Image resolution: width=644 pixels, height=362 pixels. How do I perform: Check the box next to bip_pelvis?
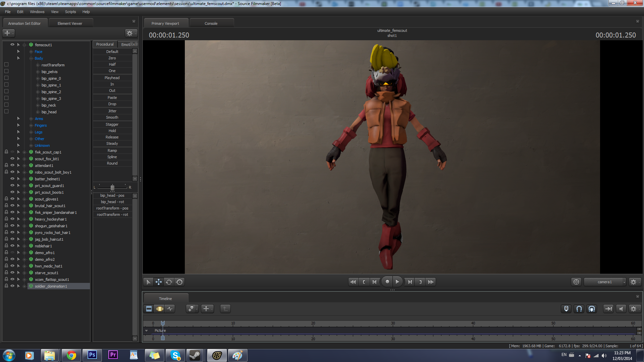6,71
